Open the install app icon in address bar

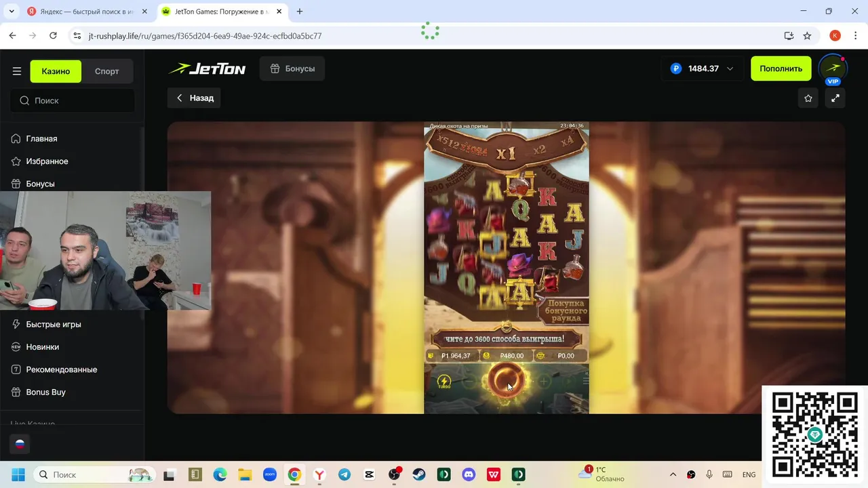(789, 36)
